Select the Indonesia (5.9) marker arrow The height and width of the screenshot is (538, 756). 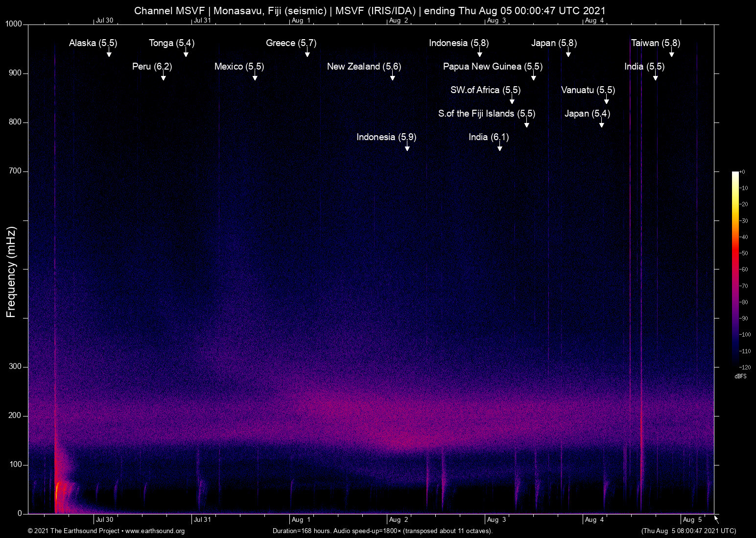pos(407,147)
